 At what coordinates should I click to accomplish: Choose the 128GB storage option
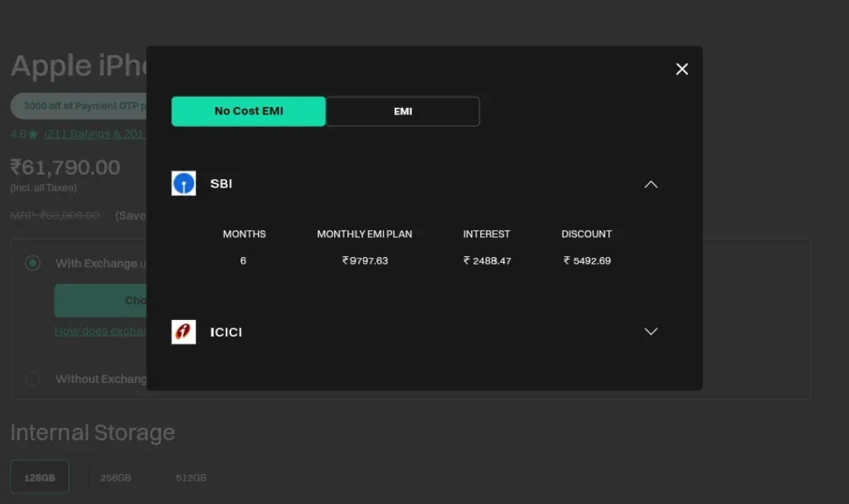pyautogui.click(x=40, y=477)
